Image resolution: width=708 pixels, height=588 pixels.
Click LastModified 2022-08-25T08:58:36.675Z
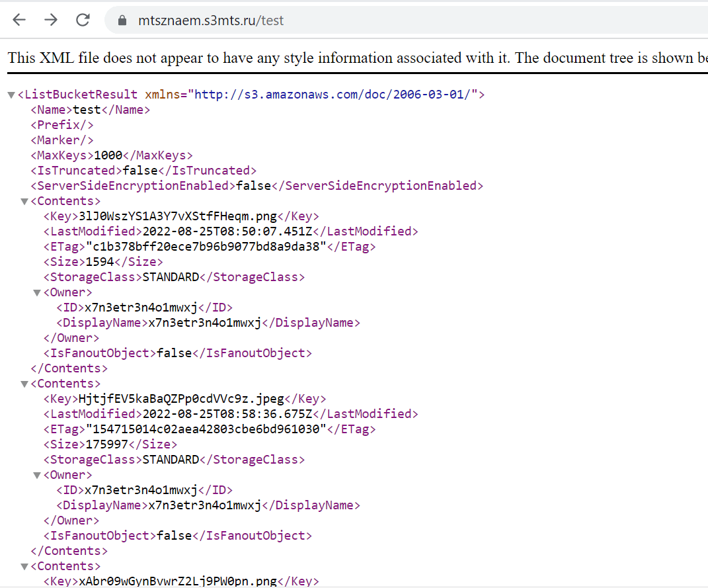pos(227,413)
